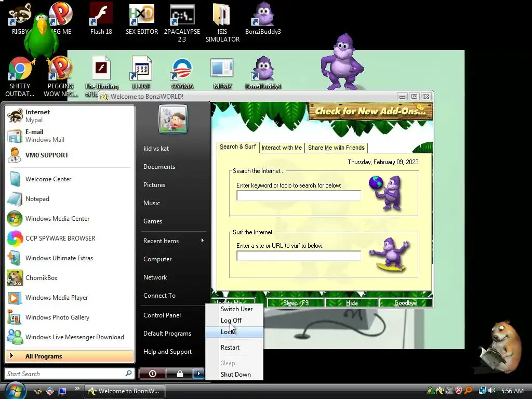Launch Notepad from Start menu

click(x=70, y=199)
